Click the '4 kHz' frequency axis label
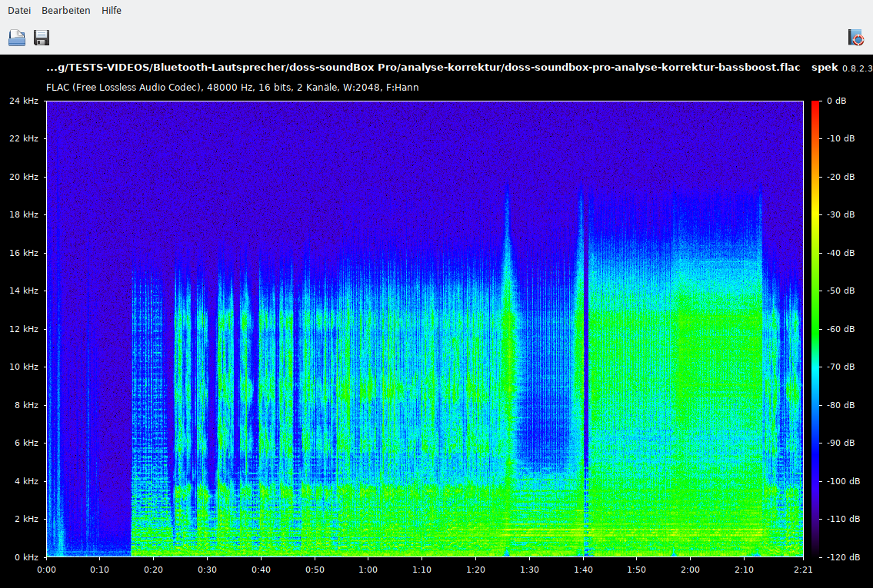The width and height of the screenshot is (873, 588). pos(25,480)
